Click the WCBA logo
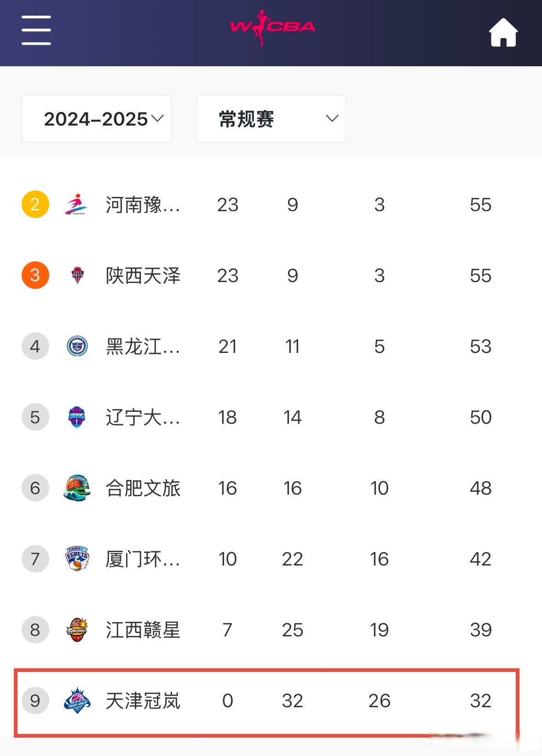This screenshot has width=542, height=756. [x=272, y=28]
